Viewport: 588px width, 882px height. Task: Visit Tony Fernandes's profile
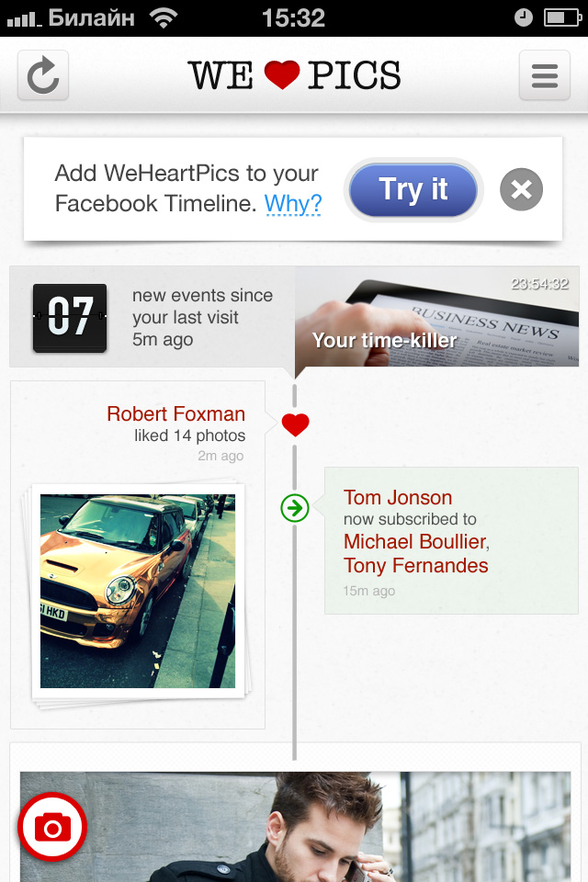[x=415, y=566]
